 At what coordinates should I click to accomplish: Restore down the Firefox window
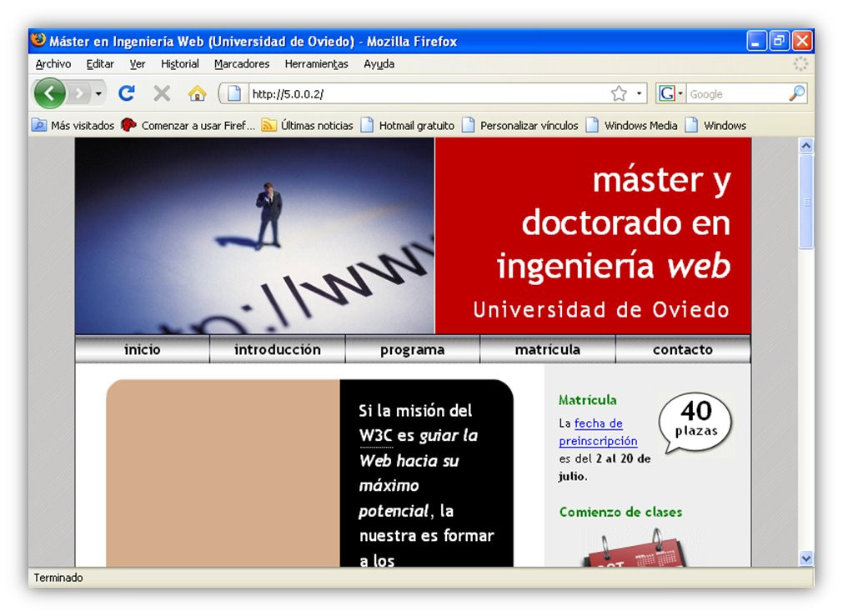click(x=779, y=41)
